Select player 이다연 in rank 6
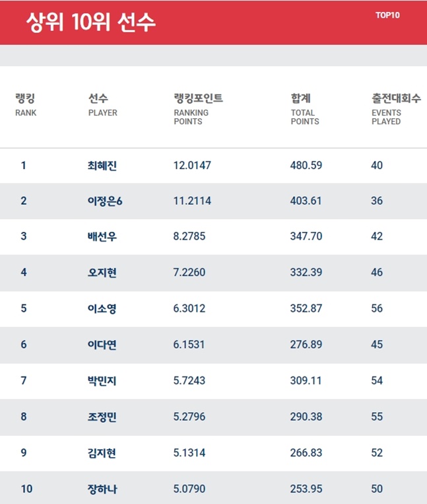Screen dimensions: 427x504 [x=102, y=344]
